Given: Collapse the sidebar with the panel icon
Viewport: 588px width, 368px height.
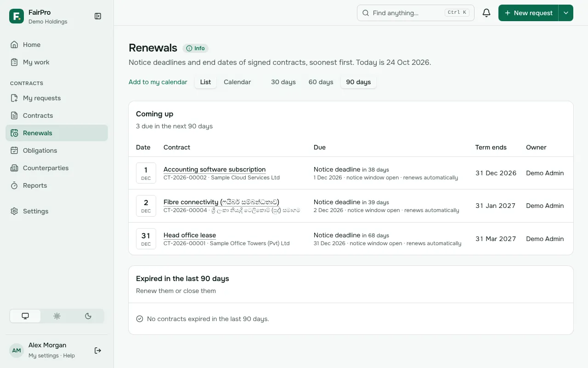Looking at the screenshot, I should (98, 16).
